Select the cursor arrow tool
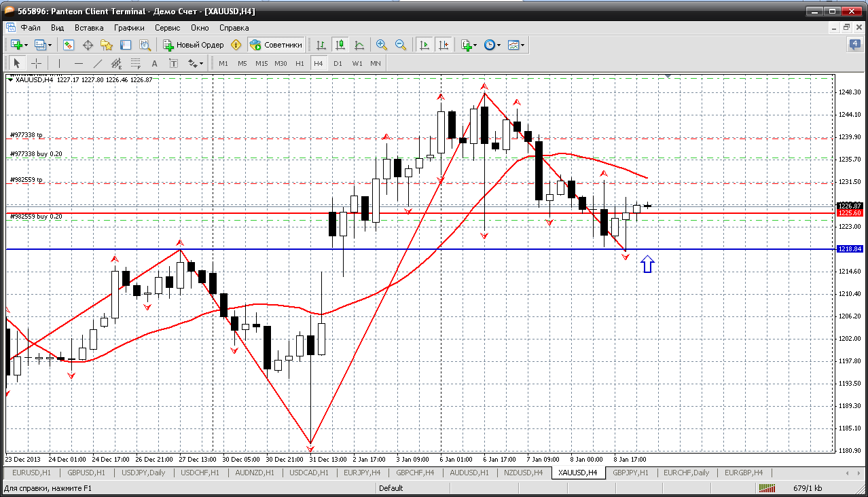Viewport: 868px width, 497px height. click(17, 63)
